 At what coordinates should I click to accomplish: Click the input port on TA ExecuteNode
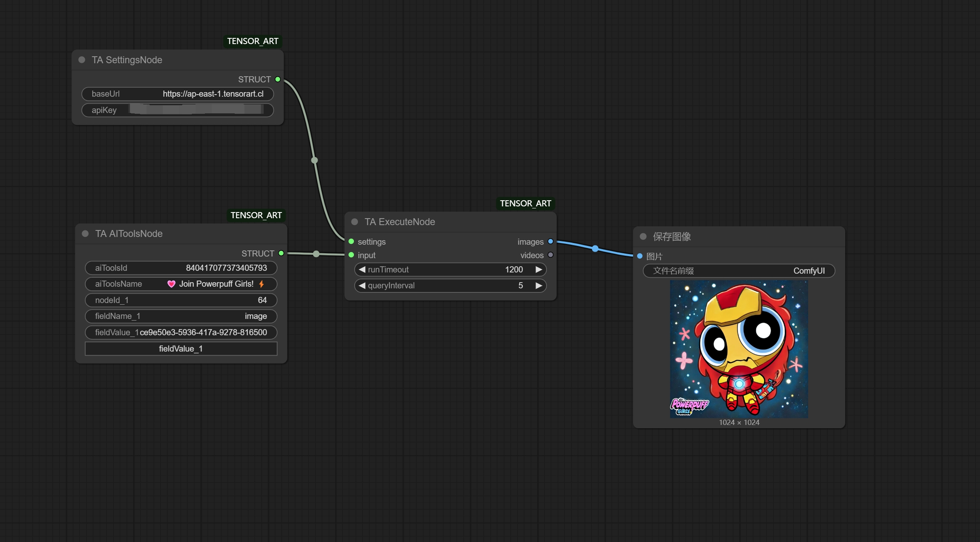pyautogui.click(x=351, y=255)
